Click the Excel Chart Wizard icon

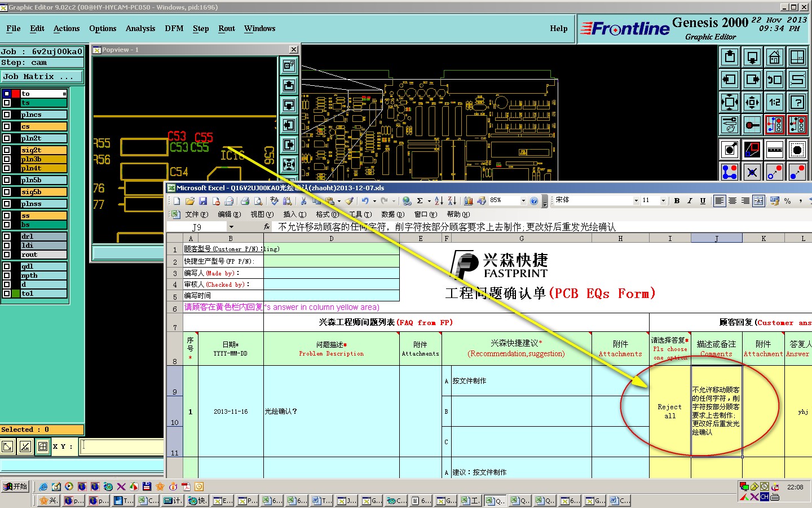click(x=468, y=201)
